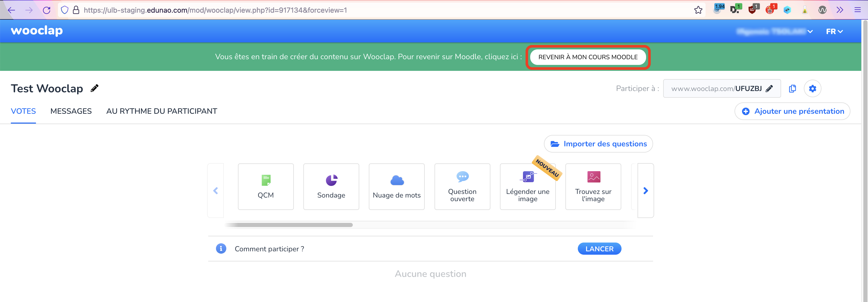Click the browser forward arrow

coord(29,10)
